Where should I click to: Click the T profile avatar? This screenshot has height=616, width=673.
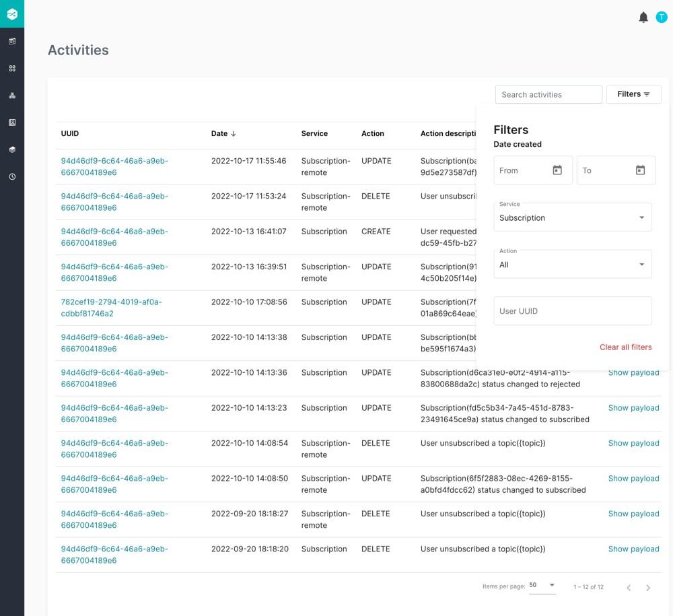tap(661, 17)
